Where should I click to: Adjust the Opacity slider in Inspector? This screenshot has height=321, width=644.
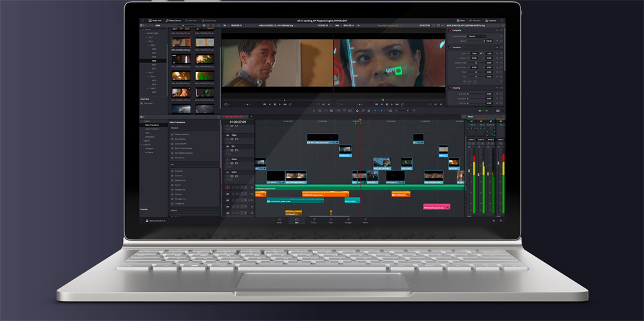477,41
